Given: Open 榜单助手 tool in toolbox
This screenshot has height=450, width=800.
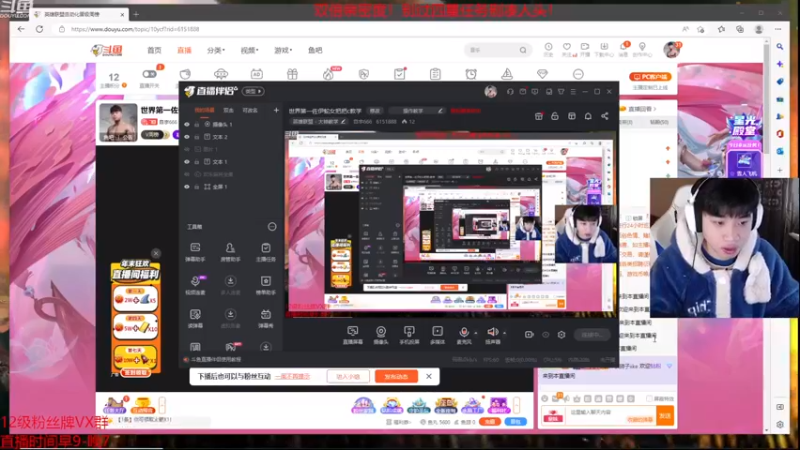Looking at the screenshot, I should pos(265,285).
